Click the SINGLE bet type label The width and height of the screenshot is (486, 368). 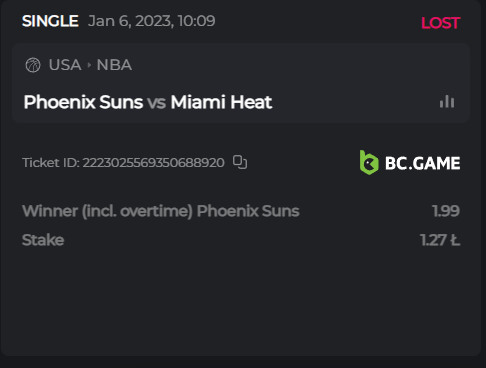50,21
